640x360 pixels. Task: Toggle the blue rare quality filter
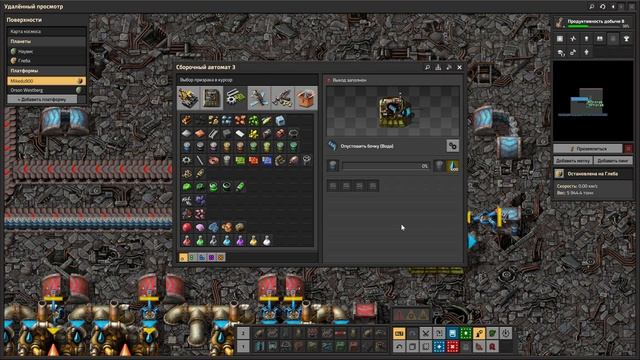202,257
